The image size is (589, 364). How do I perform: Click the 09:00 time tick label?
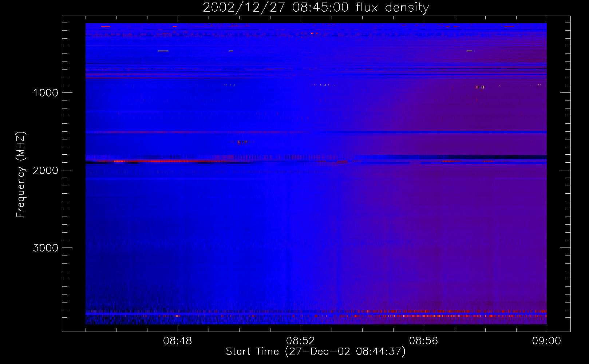tap(546, 341)
